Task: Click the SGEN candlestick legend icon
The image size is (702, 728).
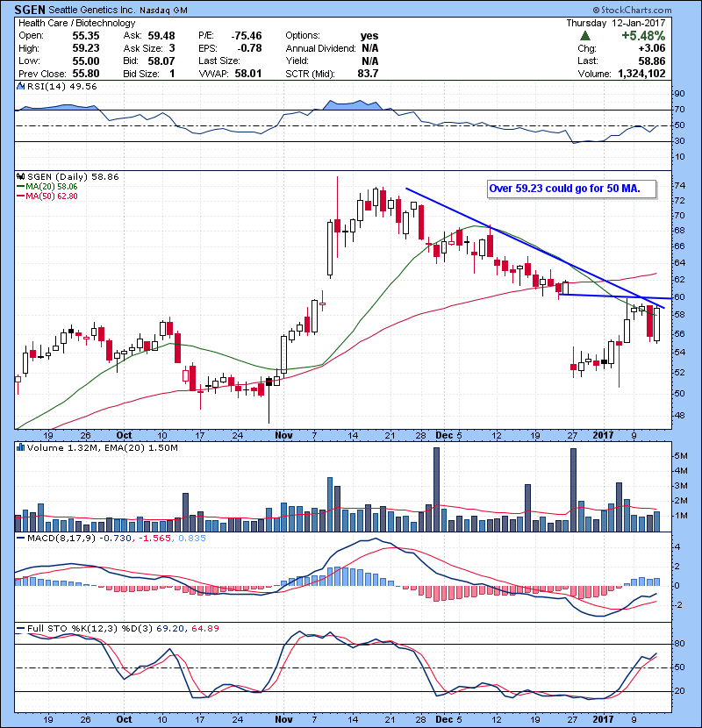Action: click(20, 176)
